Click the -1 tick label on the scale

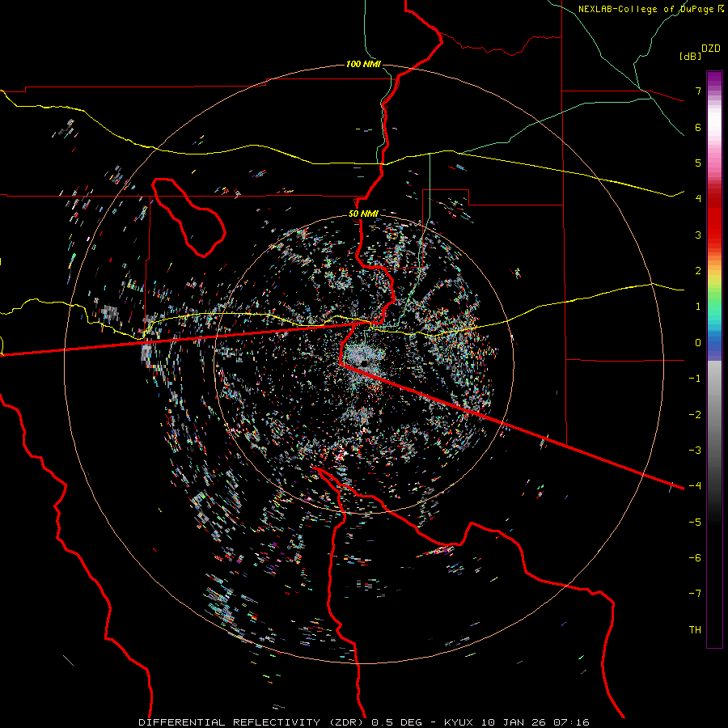pos(695,379)
